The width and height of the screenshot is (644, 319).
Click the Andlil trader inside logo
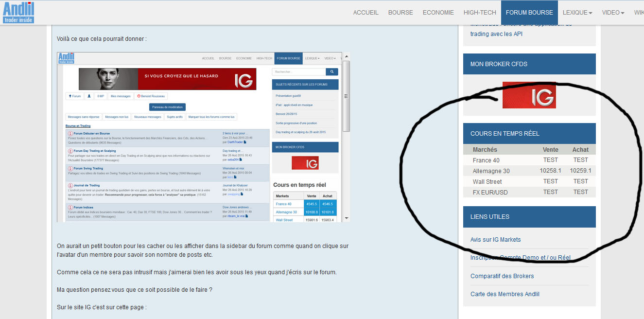[x=18, y=12]
